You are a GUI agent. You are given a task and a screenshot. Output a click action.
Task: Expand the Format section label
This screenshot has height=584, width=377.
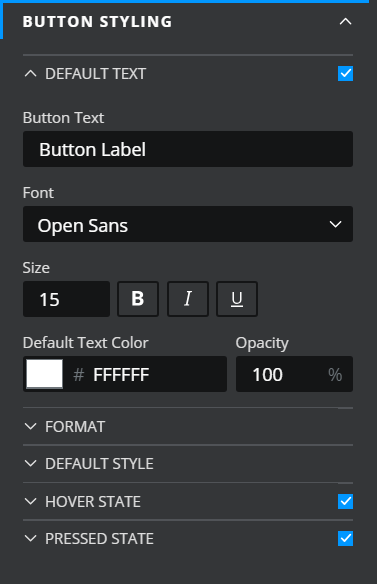[75, 426]
